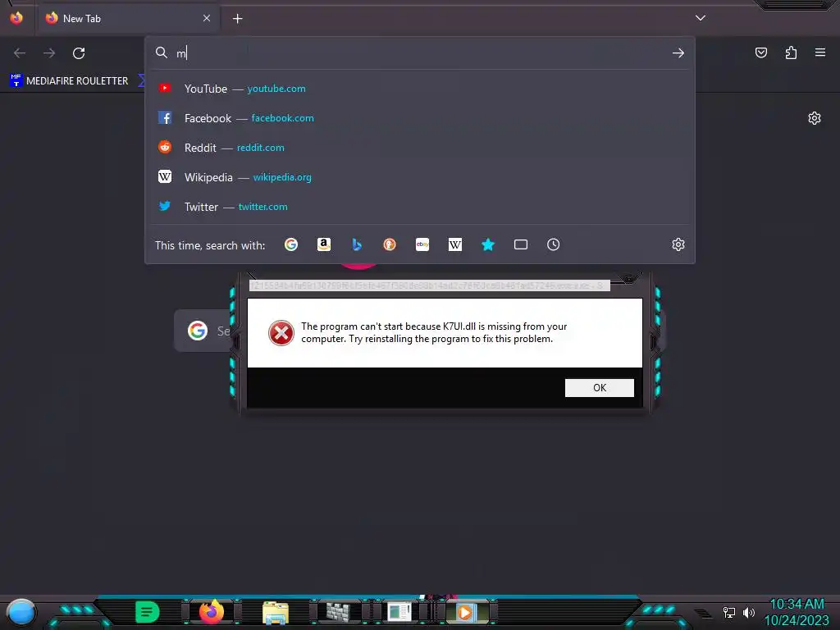This screenshot has width=840, height=630.
Task: Choose the YouTube suggestion
Action: (x=420, y=89)
